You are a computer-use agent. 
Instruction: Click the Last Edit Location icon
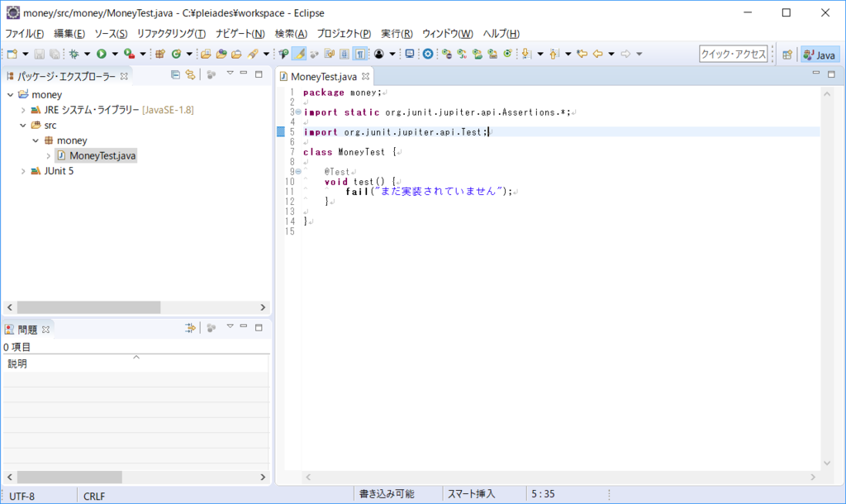pyautogui.click(x=582, y=54)
